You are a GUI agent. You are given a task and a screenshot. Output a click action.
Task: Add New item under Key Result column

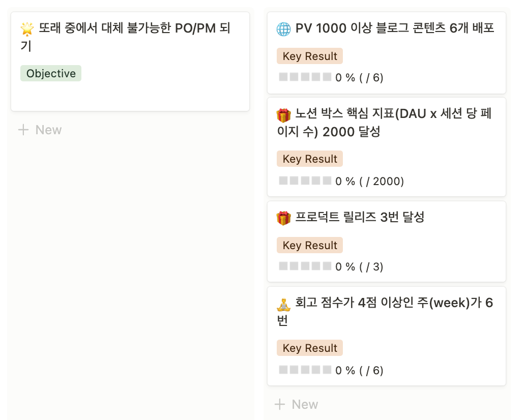305,405
